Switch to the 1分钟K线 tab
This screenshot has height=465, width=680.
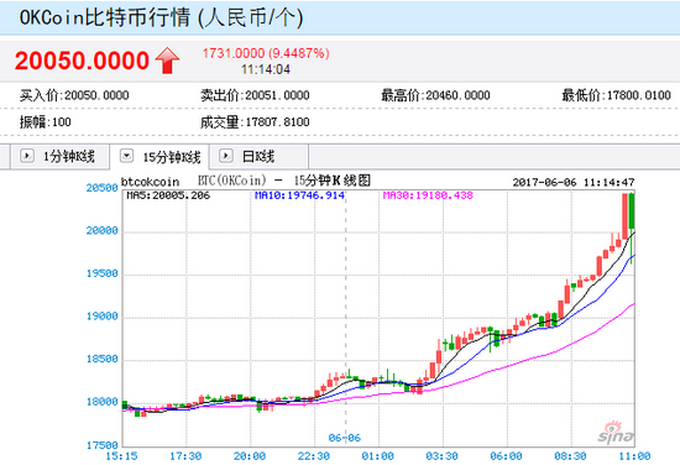(59, 156)
